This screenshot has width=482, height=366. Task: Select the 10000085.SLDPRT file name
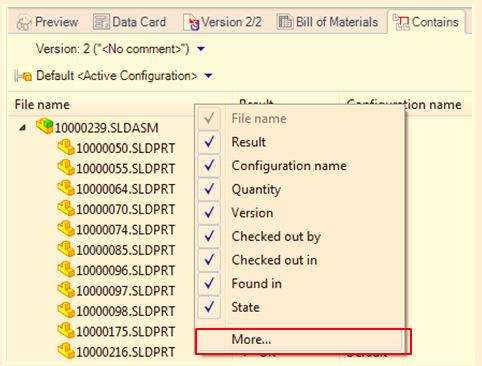[126, 250]
